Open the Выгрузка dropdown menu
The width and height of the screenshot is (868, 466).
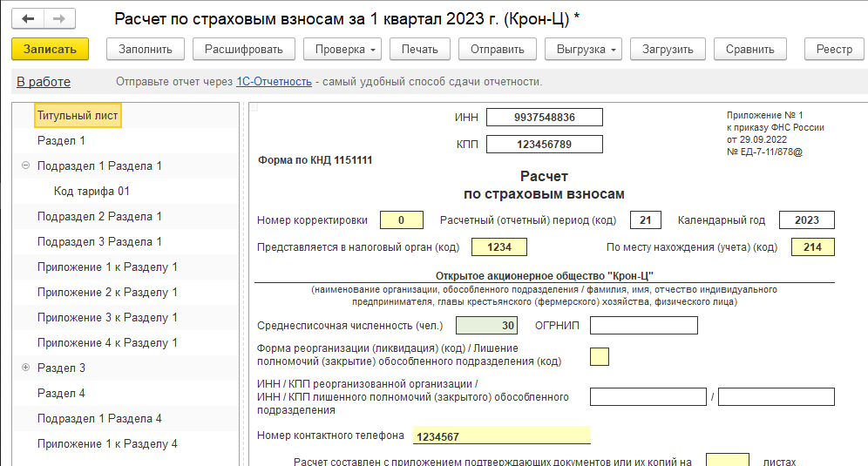586,50
